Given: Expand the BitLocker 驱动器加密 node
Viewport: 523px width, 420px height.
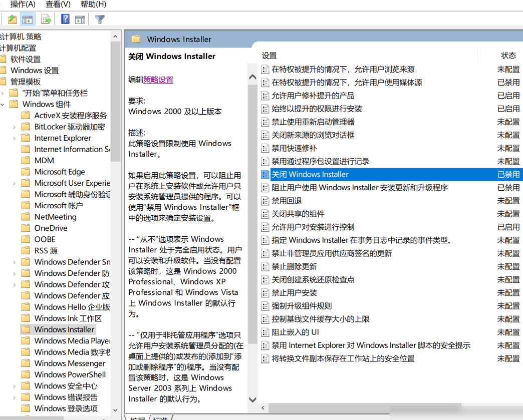Looking at the screenshot, I should (15, 127).
